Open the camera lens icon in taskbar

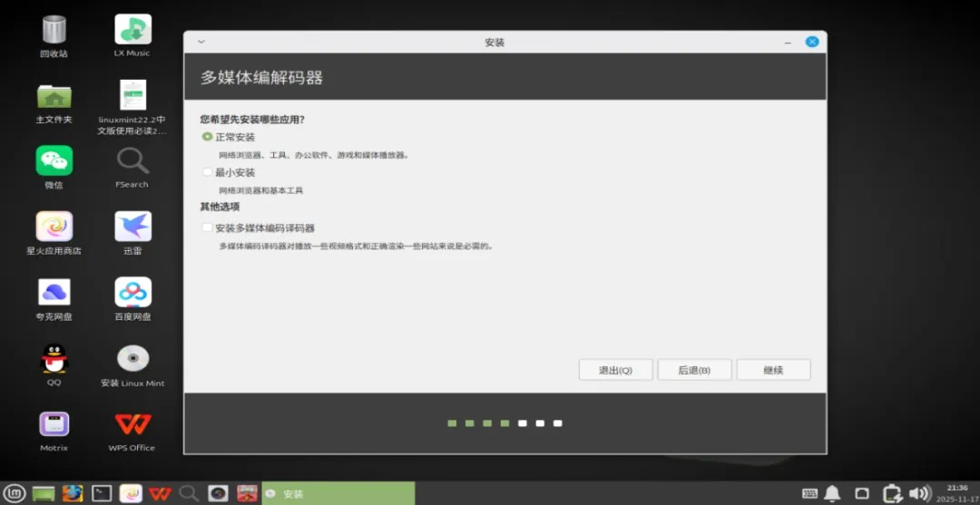(218, 493)
